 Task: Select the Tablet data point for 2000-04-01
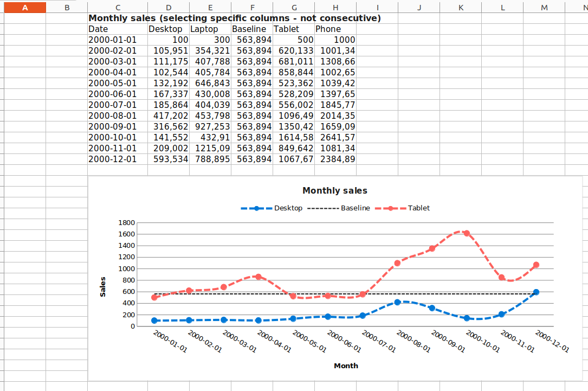coord(259,277)
